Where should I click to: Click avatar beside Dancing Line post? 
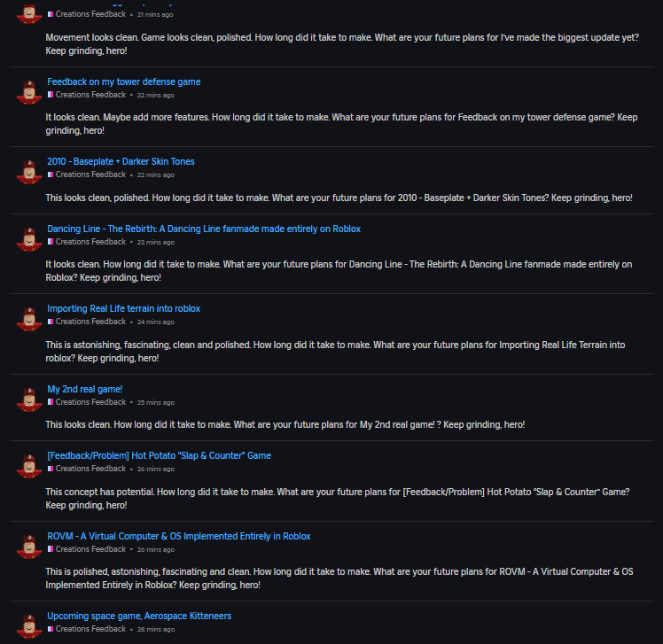[x=30, y=237]
